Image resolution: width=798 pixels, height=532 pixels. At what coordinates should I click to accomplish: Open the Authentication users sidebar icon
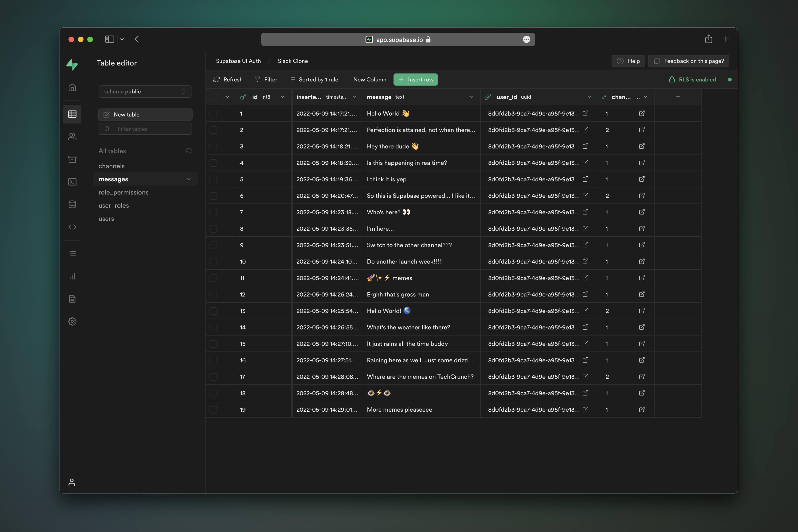pyautogui.click(x=72, y=137)
